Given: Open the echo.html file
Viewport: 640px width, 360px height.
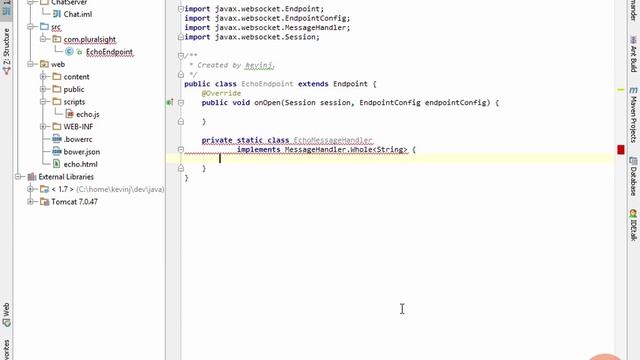Looking at the screenshot, I should (x=80, y=164).
